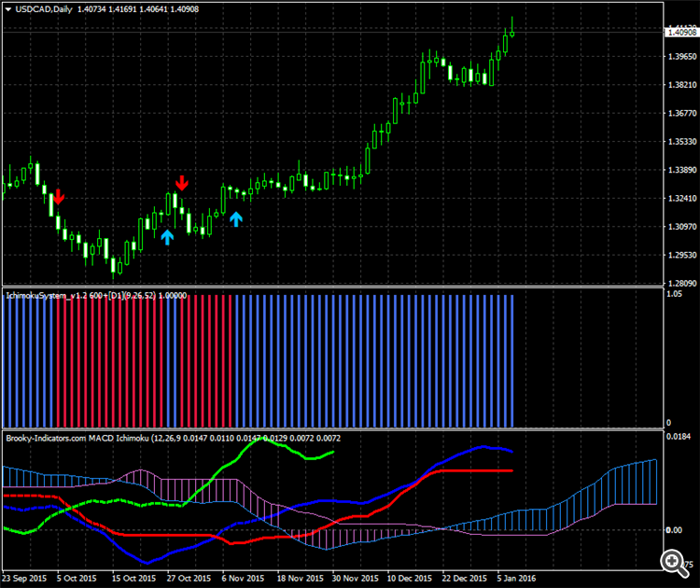Click the 1.32410 price level

click(x=682, y=198)
